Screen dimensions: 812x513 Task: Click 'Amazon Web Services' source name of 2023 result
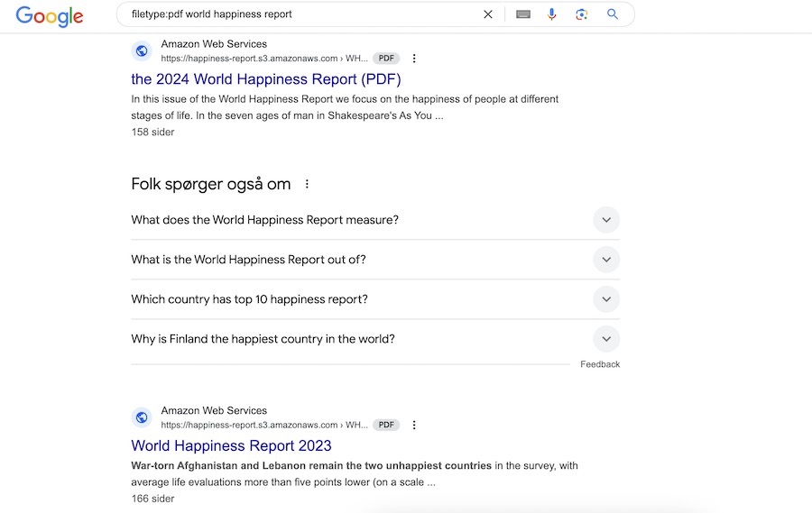point(214,410)
